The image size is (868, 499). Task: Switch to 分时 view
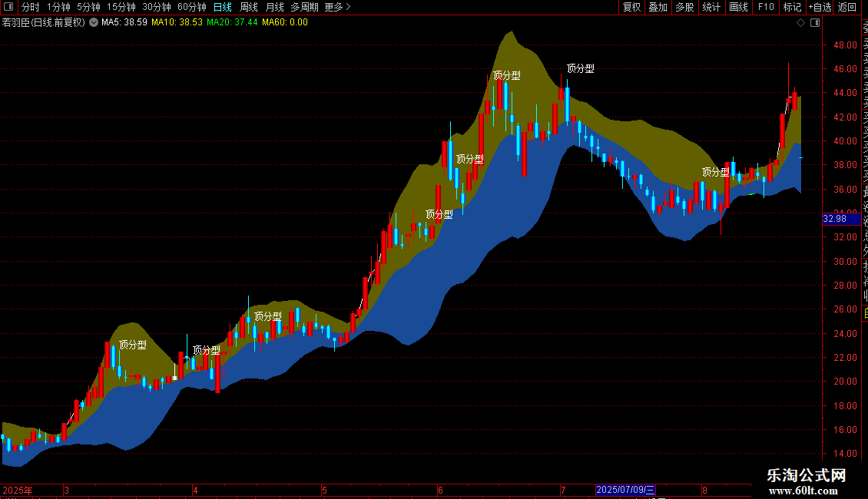click(x=31, y=7)
